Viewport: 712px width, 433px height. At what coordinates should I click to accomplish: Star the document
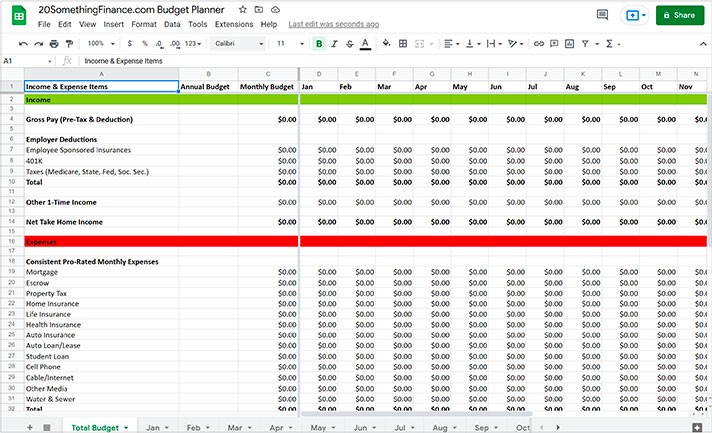[x=243, y=10]
